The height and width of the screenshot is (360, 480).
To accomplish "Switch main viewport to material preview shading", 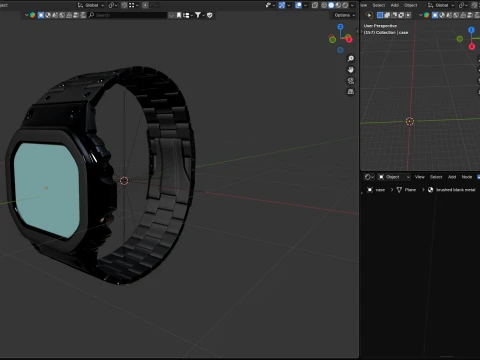I will pyautogui.click(x=338, y=5).
